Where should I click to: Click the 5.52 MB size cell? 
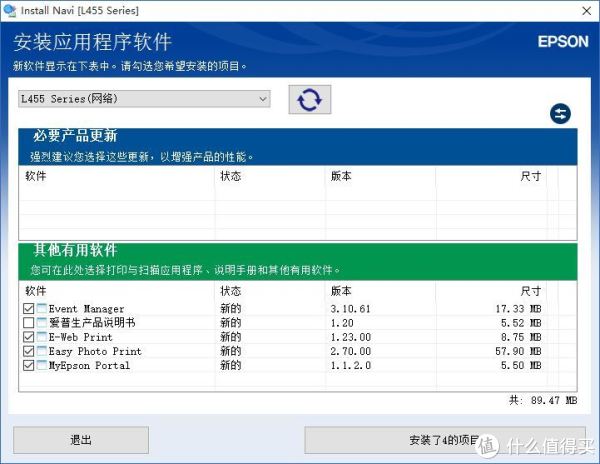click(x=521, y=323)
